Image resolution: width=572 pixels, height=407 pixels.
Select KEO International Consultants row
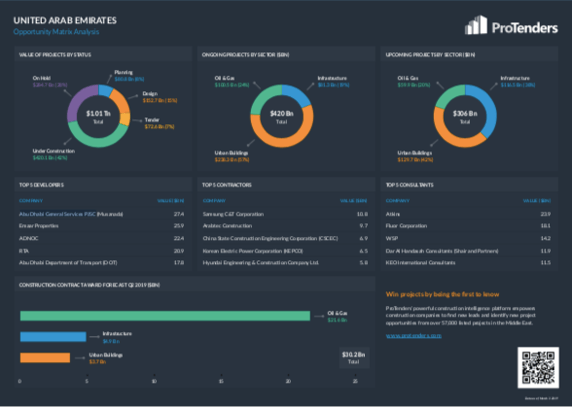(x=468, y=263)
